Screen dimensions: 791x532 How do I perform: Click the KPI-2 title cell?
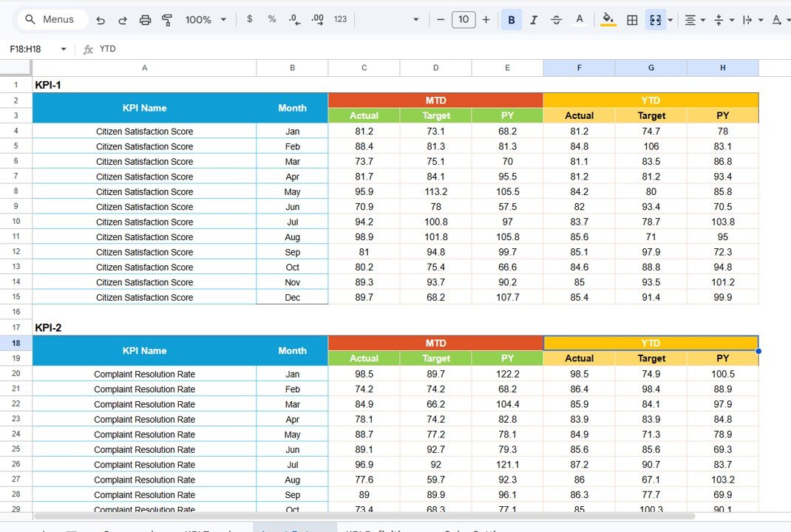pyautogui.click(x=144, y=328)
